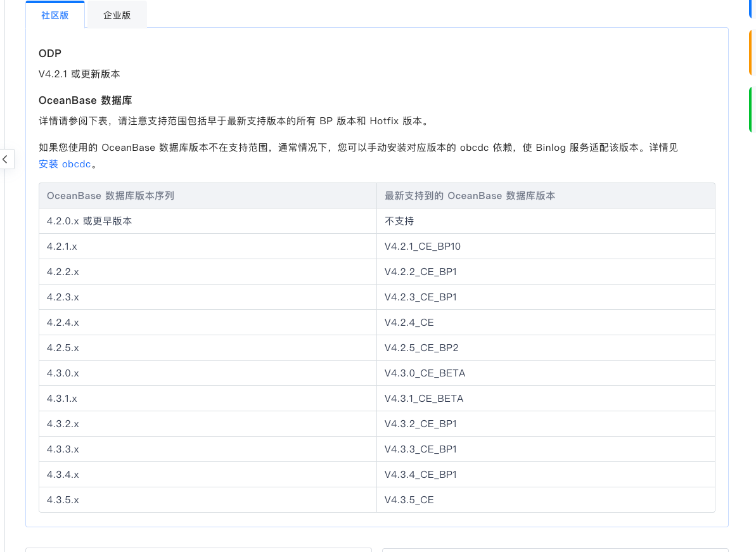Select the '不支持' cell
The width and height of the screenshot is (756, 552).
pyautogui.click(x=546, y=221)
